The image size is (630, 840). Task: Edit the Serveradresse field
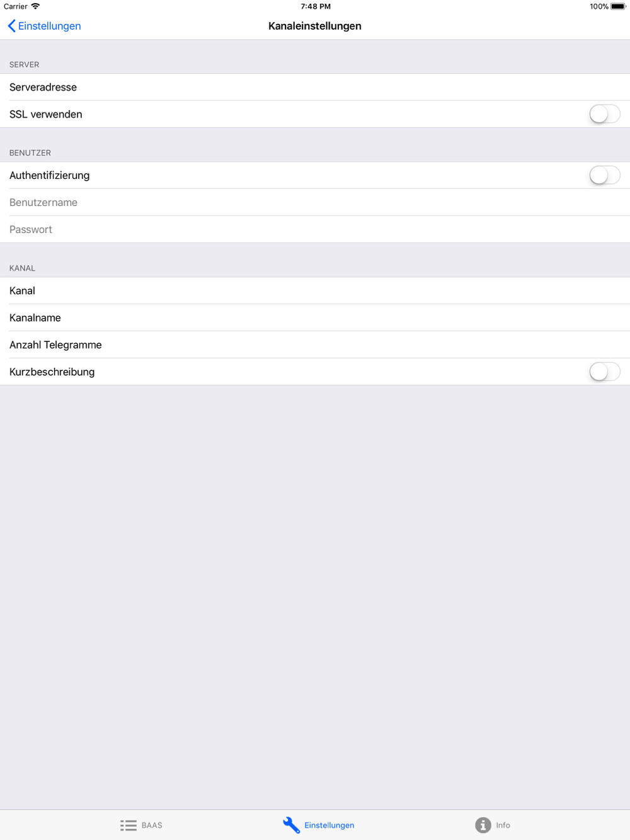[x=315, y=87]
